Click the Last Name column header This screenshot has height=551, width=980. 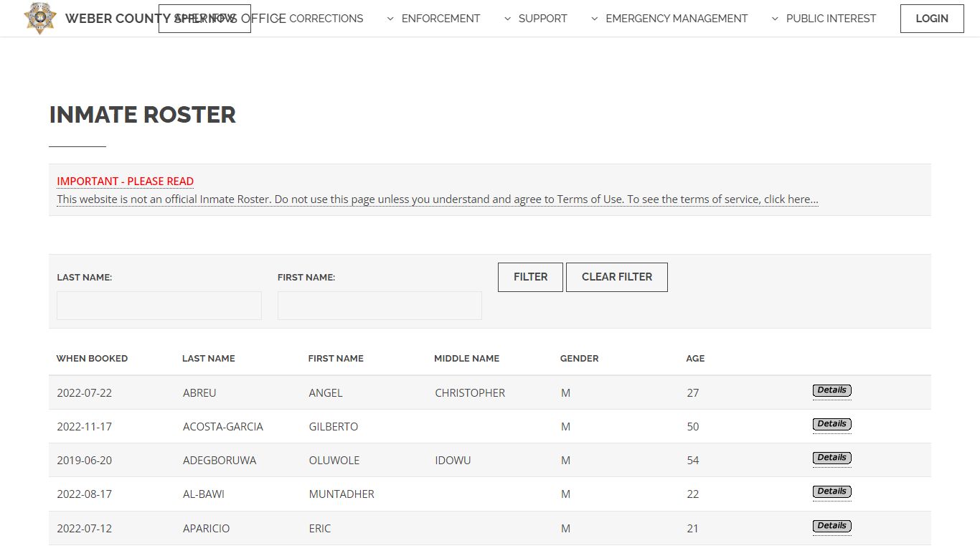pyautogui.click(x=209, y=358)
